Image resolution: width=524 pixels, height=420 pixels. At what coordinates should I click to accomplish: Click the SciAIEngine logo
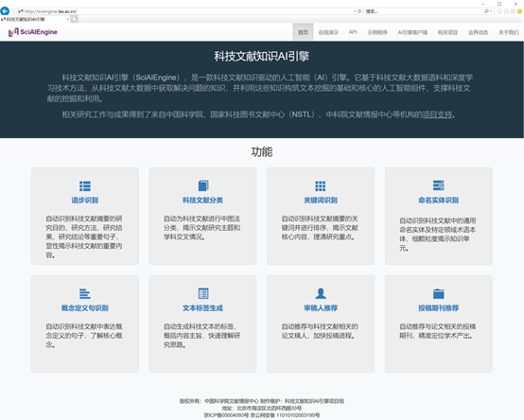[x=33, y=32]
